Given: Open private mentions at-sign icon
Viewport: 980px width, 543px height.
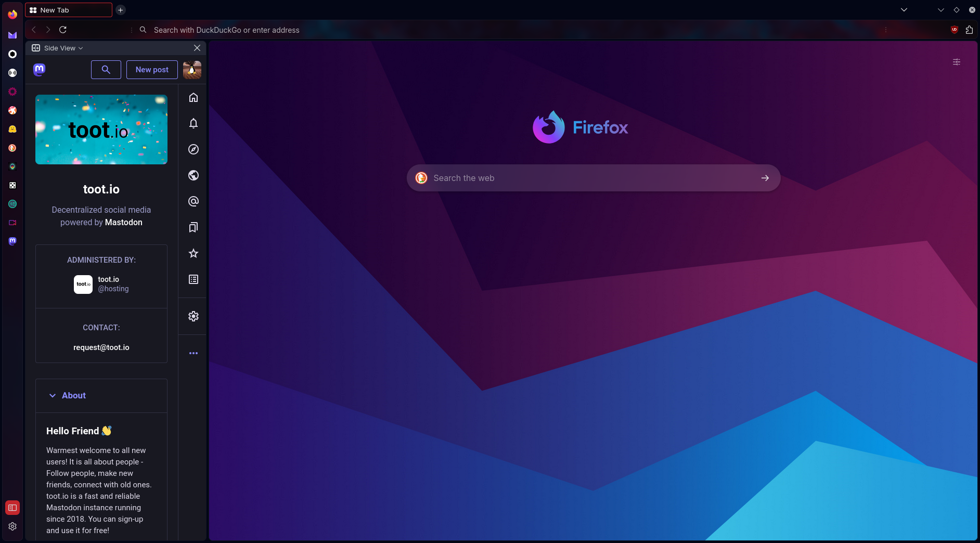Looking at the screenshot, I should 194,201.
